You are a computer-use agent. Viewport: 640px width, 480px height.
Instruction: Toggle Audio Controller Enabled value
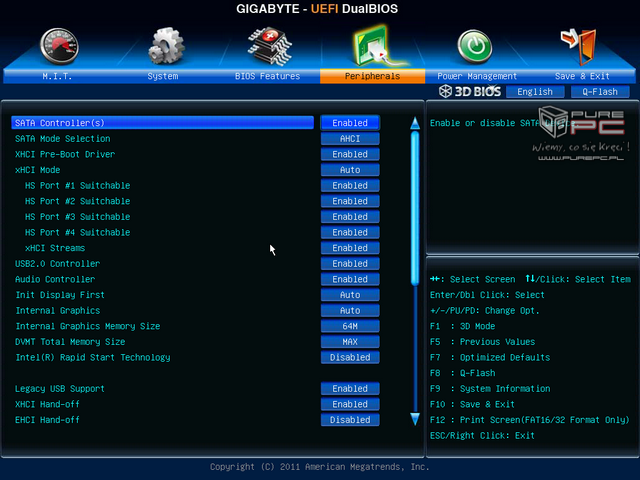350,279
